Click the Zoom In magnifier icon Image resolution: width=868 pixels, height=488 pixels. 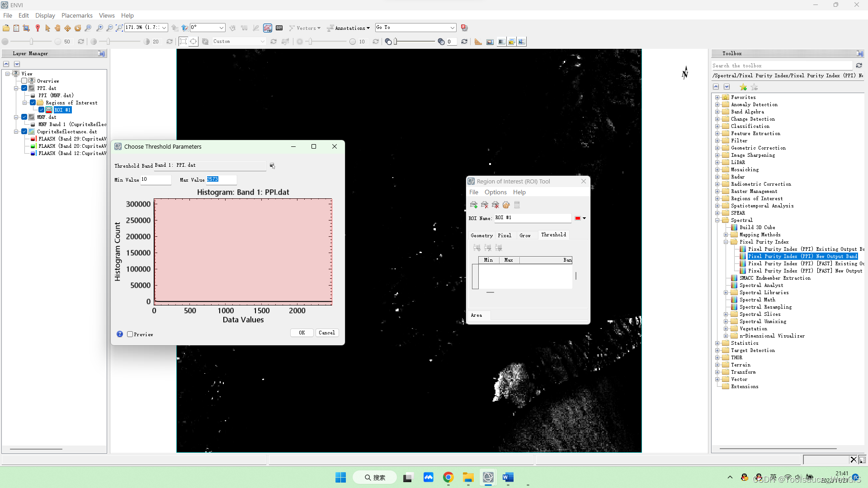tap(99, 28)
